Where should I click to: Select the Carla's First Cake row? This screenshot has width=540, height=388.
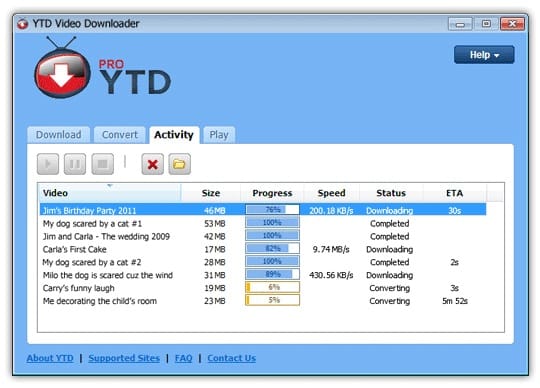(263, 249)
